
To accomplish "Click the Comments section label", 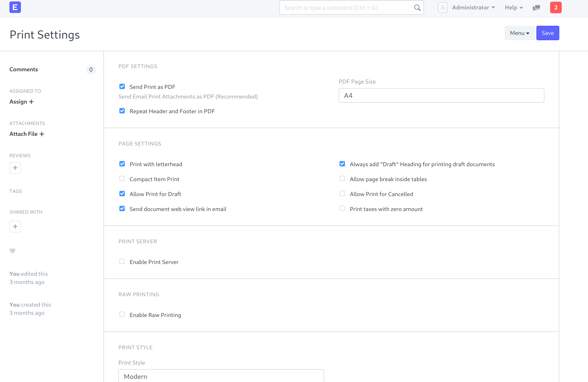I will pyautogui.click(x=24, y=69).
